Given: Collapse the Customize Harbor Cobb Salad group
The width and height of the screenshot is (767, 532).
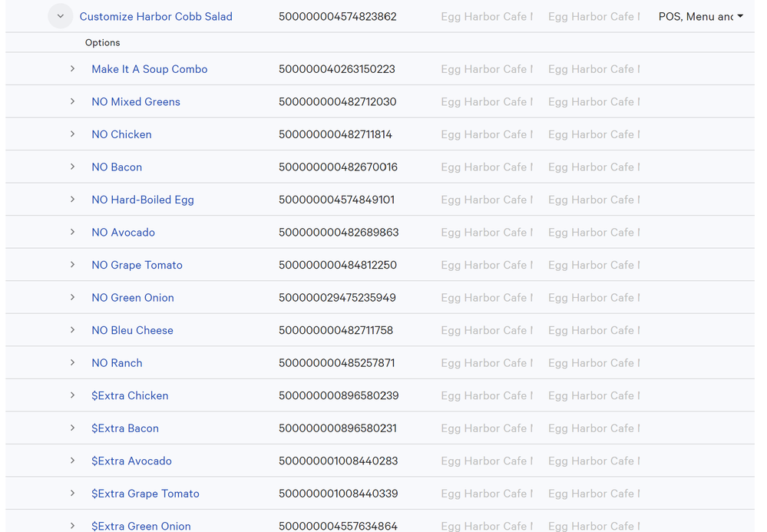Looking at the screenshot, I should [x=60, y=16].
